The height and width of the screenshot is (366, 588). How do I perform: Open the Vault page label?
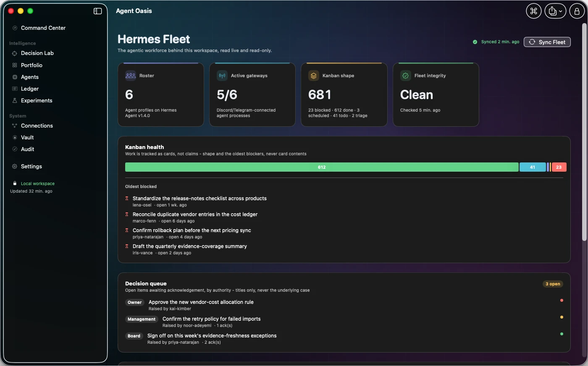tap(27, 138)
